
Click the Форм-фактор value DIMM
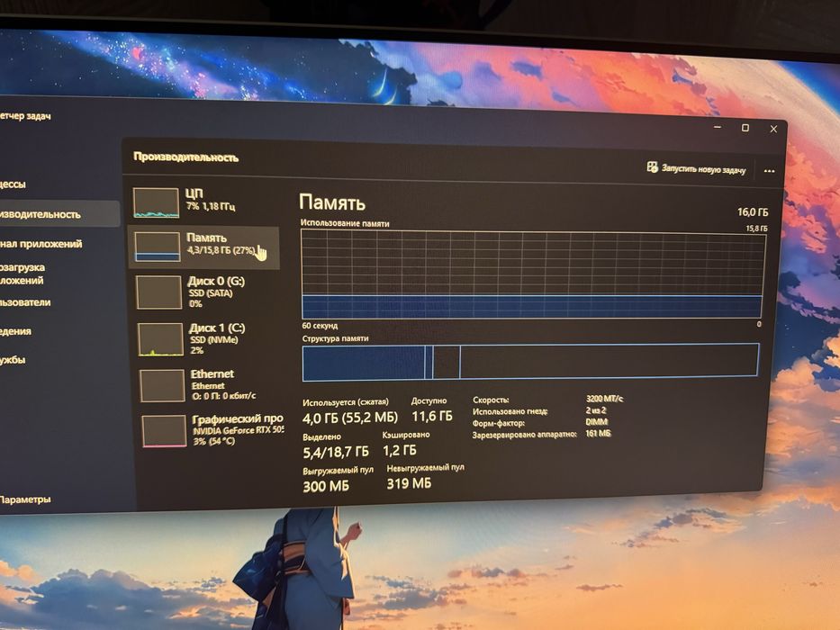(596, 422)
